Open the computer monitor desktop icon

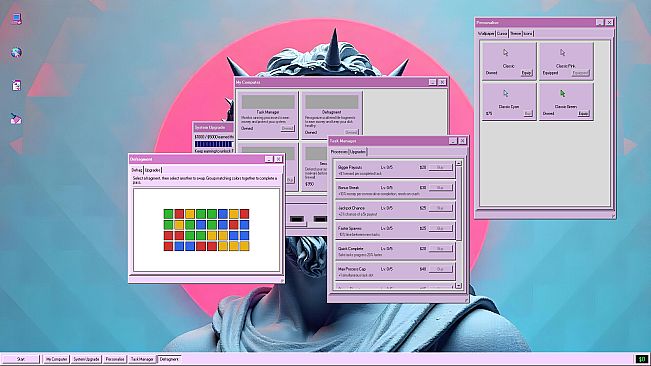coord(17,19)
